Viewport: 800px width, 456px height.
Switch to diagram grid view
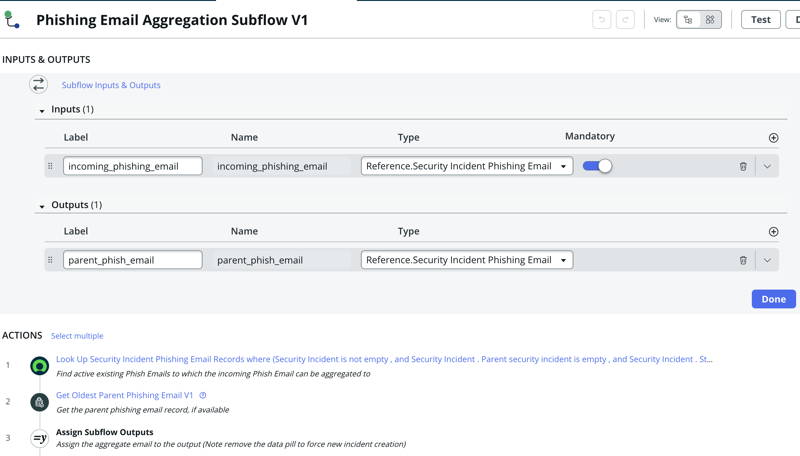(710, 20)
